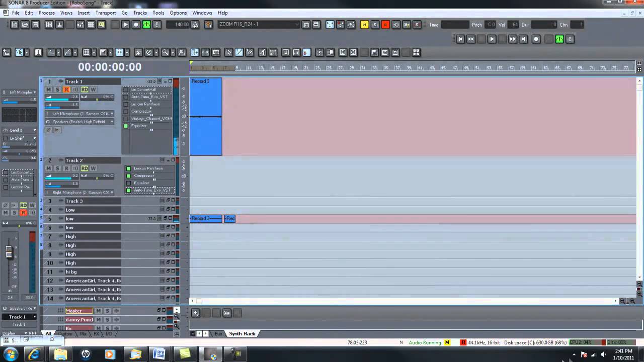The image size is (644, 362).
Task: Enable Auto-Tune_Evo_VST on Track 1
Action: (126, 97)
